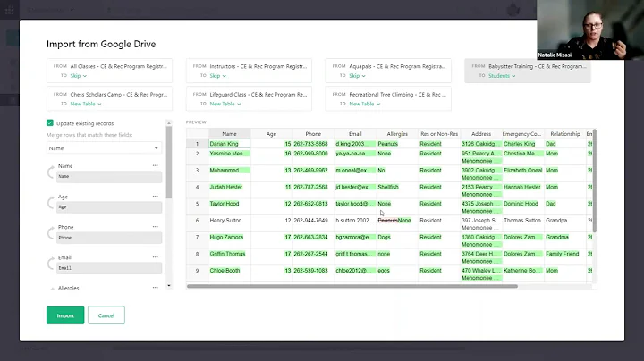Click the field list vertical scrollbar

pyautogui.click(x=169, y=163)
